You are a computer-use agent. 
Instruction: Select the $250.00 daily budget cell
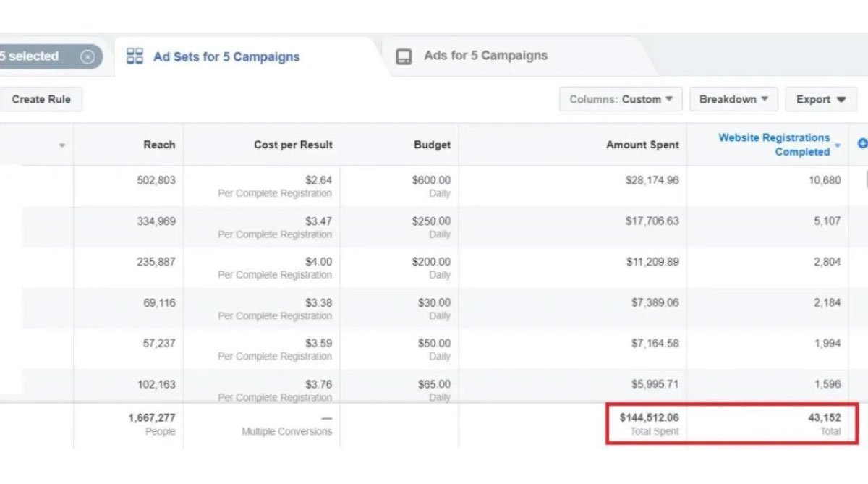431,221
